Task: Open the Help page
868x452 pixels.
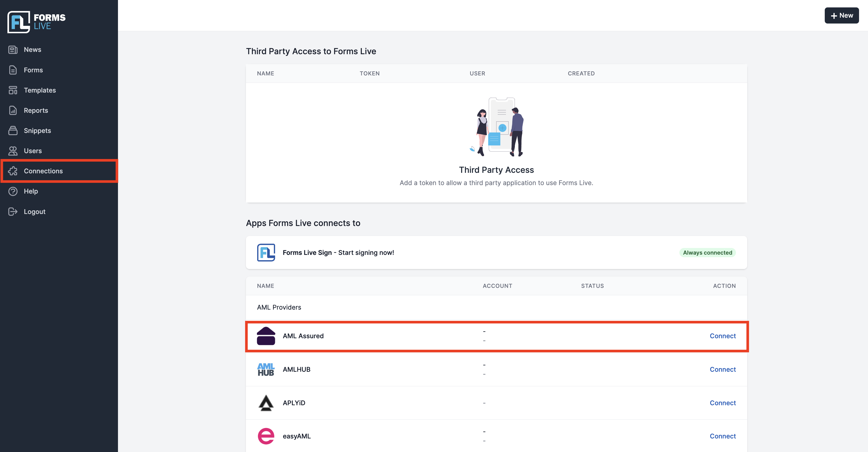Action: [x=59, y=191]
